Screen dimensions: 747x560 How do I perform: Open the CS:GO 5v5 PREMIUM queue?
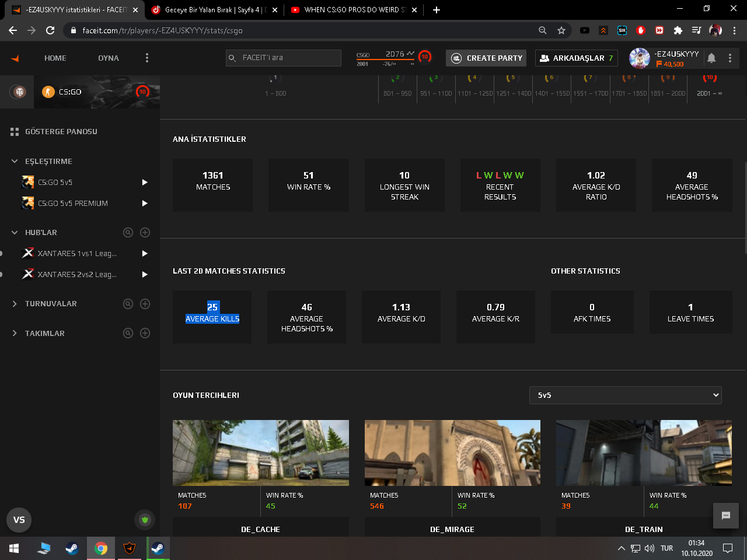[73, 203]
